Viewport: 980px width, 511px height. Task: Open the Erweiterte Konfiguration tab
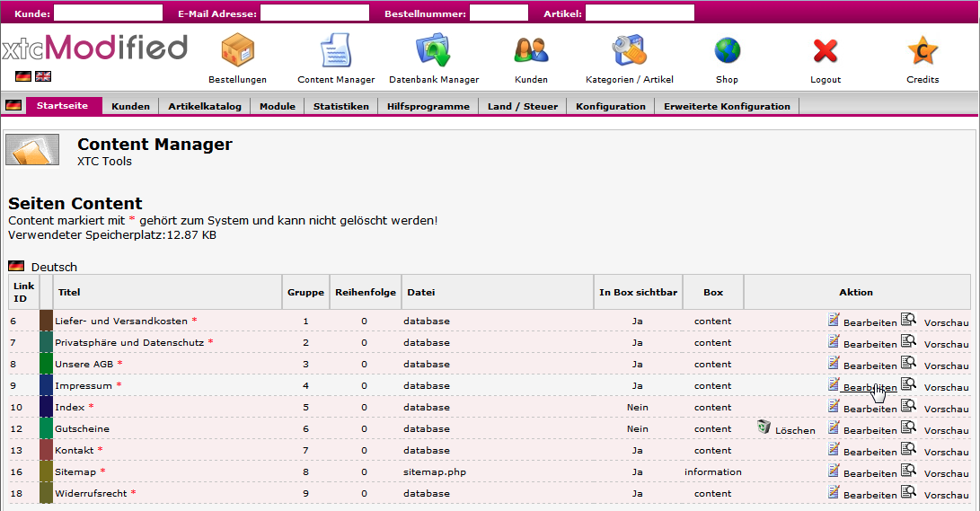(x=727, y=106)
